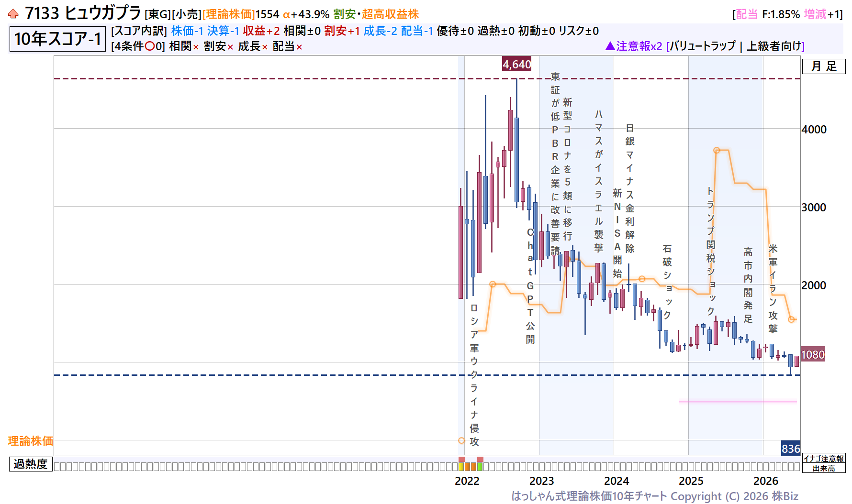The height and width of the screenshot is (504, 852).
Task: Click the circle marker at the theoretical price peak
Action: pyautogui.click(x=717, y=150)
